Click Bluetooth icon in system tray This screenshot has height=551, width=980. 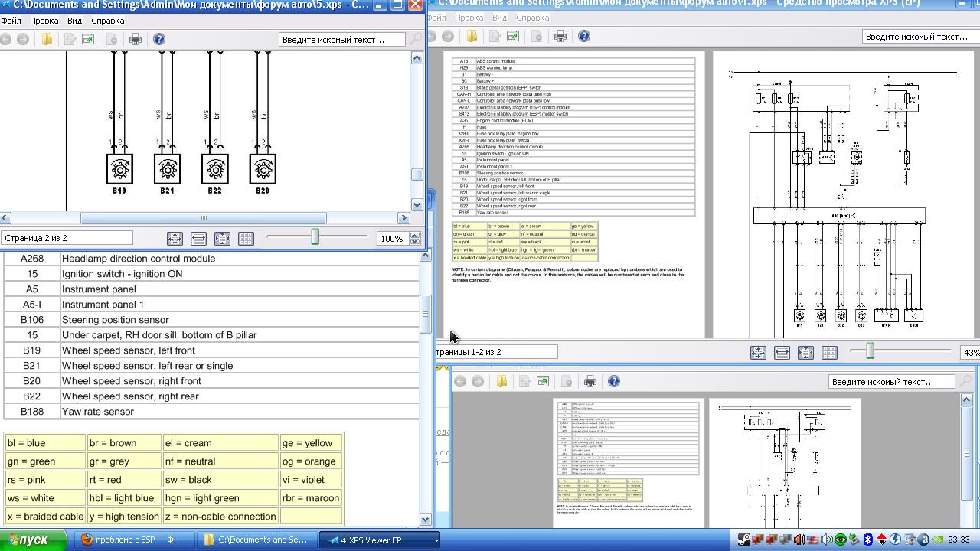(867, 540)
